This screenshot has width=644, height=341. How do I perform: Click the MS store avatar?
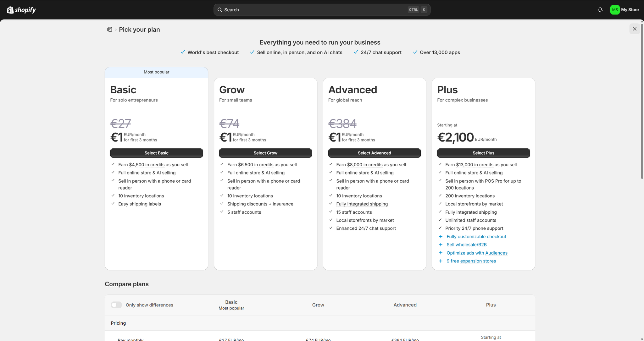point(615,10)
